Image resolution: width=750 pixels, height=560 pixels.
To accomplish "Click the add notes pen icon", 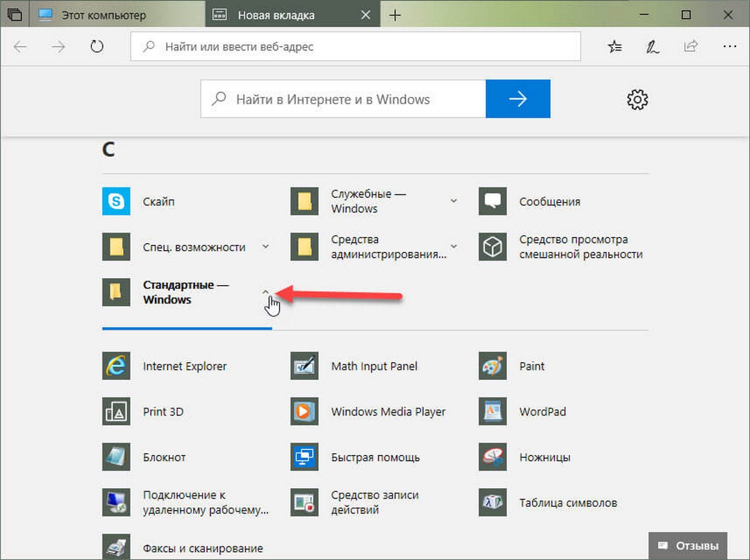I will pos(652,47).
